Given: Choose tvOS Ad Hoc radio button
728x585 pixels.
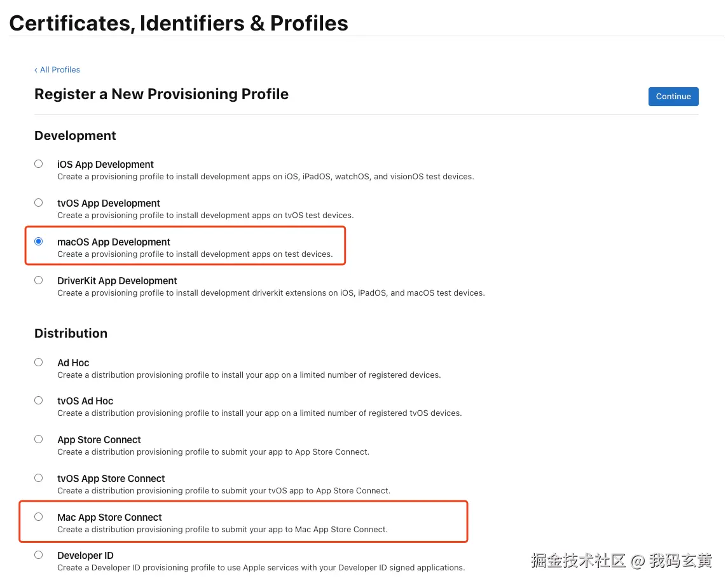Looking at the screenshot, I should [39, 401].
